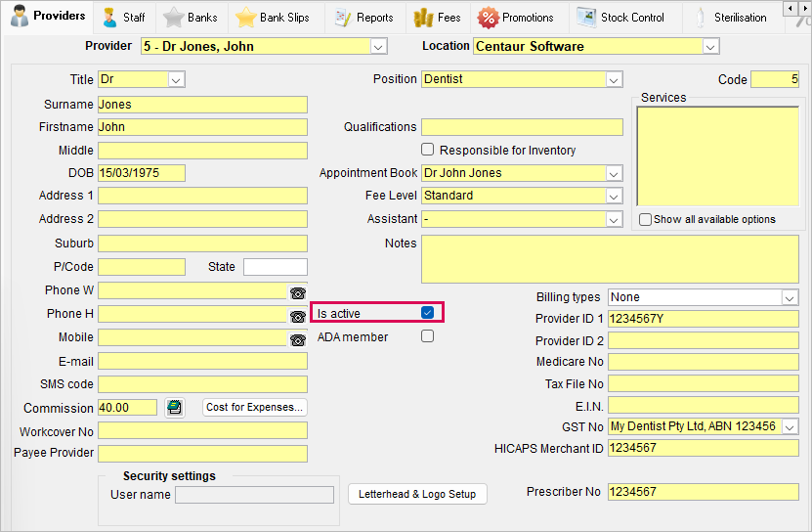Click the Workcover No field
The height and width of the screenshot is (532, 812).
[x=202, y=430]
